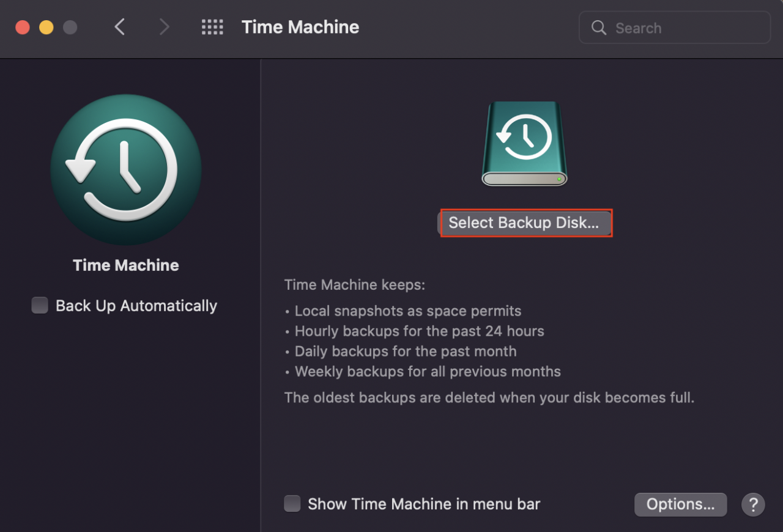
Task: Enable Back Up Automatically checkbox
Action: (x=40, y=305)
